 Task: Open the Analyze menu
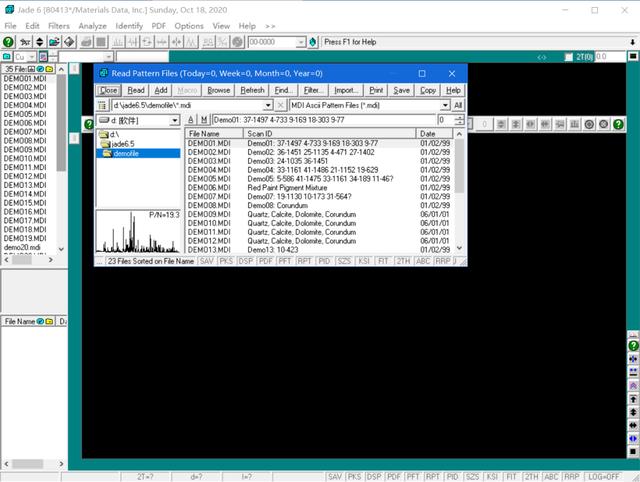tap(92, 25)
